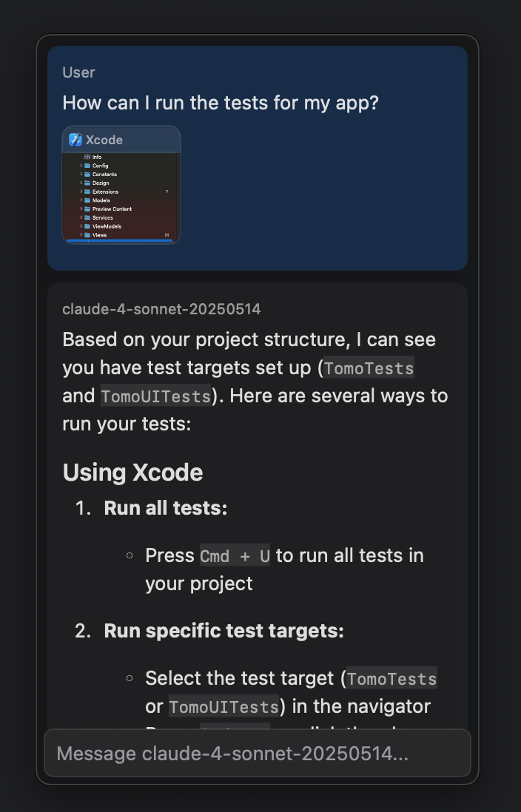The image size is (521, 812).
Task: Click the 'Run all tests:' list item
Action: (x=165, y=508)
